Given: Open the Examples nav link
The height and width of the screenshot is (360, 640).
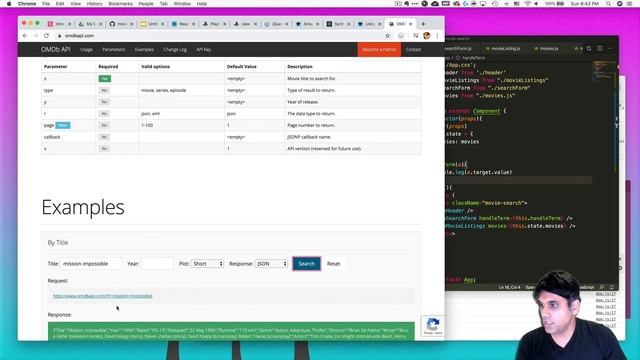Looking at the screenshot, I should click(x=144, y=49).
